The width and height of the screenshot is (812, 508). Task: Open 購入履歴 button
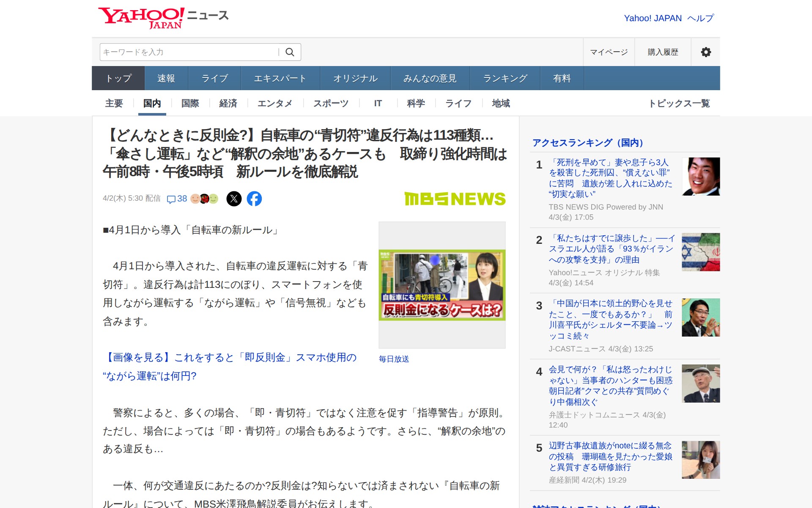click(x=663, y=52)
